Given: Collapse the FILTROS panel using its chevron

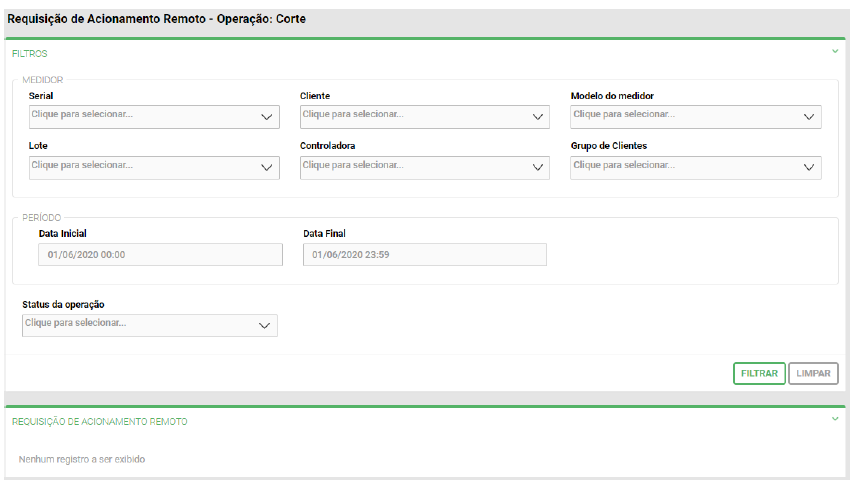Looking at the screenshot, I should click(834, 51).
